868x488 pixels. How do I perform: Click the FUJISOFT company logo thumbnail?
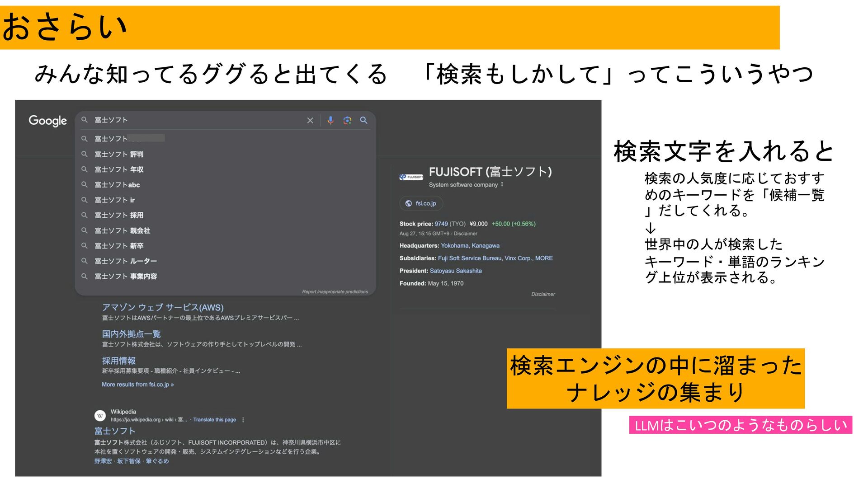411,177
